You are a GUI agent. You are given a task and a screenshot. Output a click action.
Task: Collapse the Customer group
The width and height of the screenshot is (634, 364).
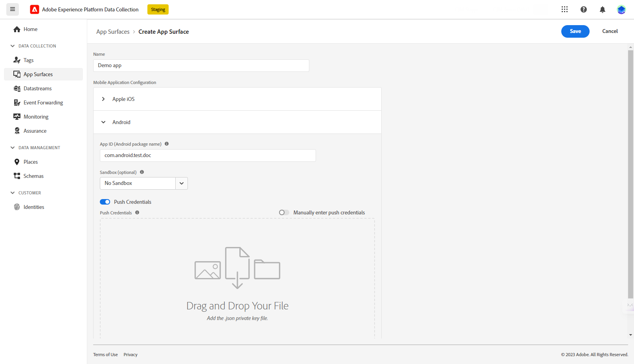click(13, 193)
